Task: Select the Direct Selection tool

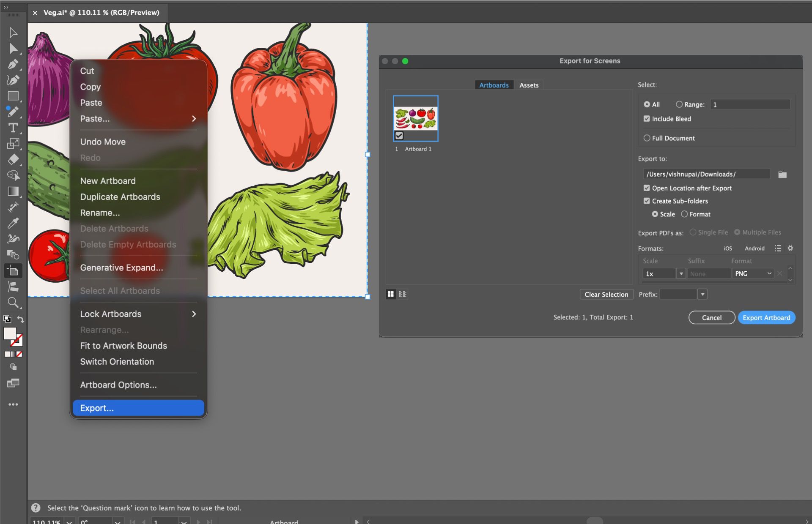Action: point(13,49)
